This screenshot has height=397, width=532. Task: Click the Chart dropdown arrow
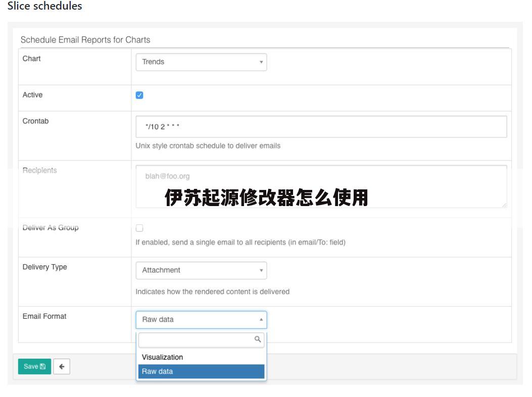tap(261, 62)
